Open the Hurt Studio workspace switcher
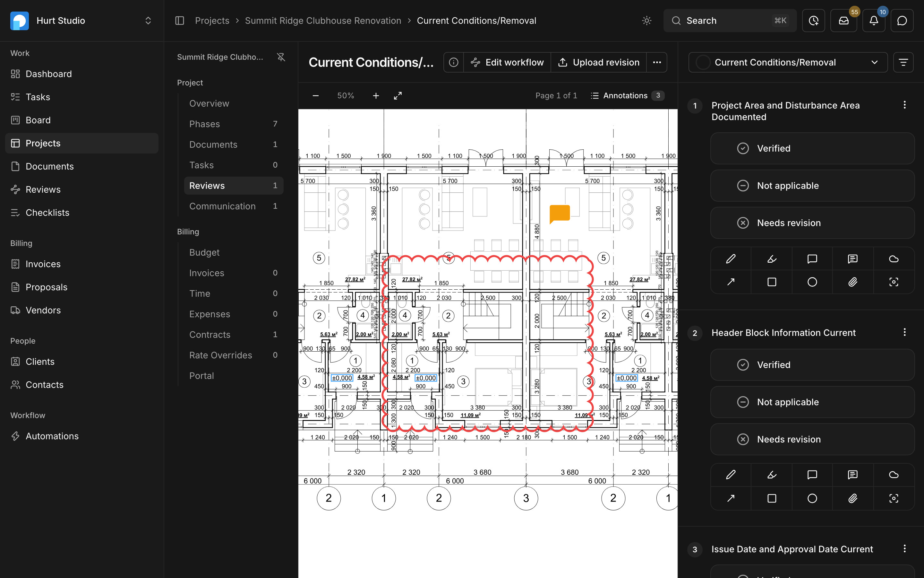The width and height of the screenshot is (924, 578). tap(82, 21)
